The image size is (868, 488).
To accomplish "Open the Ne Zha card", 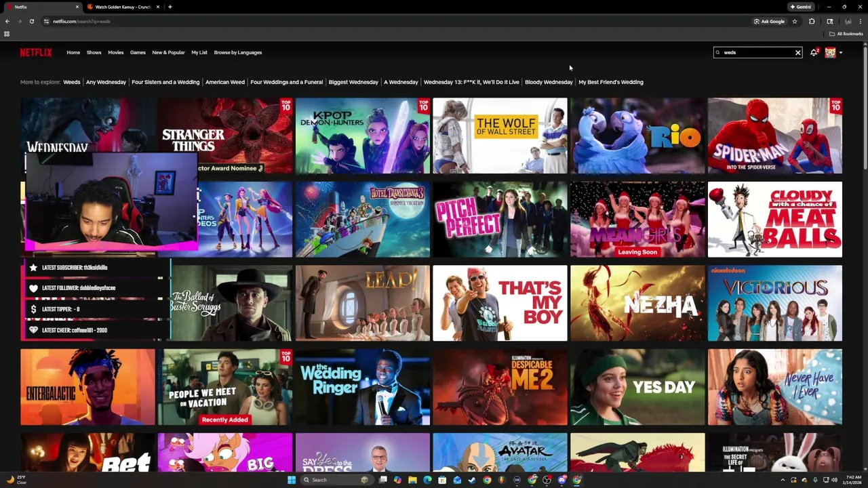I will [637, 303].
